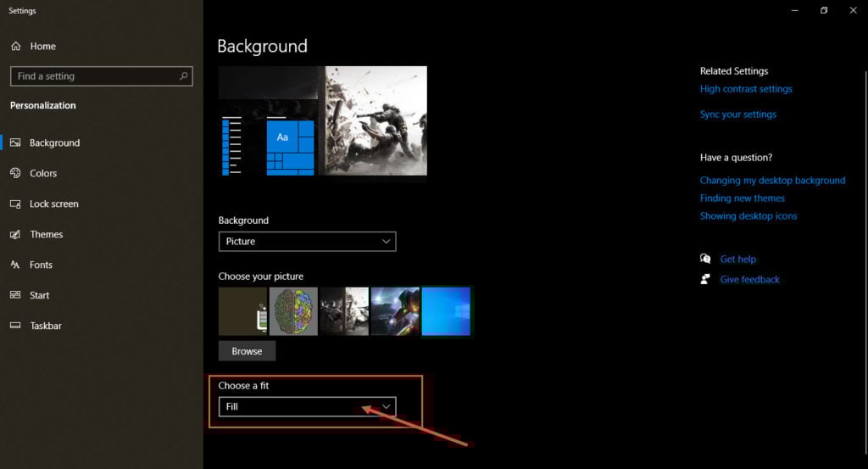The image size is (868, 469).
Task: Click the Colors palette icon
Action: [x=15, y=173]
